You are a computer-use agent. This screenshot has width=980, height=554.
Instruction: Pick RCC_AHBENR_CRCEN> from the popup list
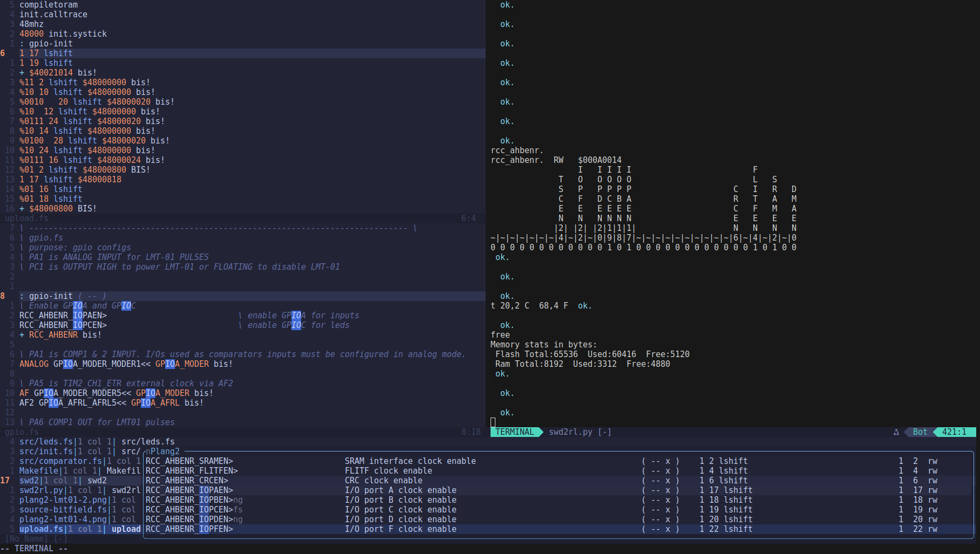[x=187, y=481]
